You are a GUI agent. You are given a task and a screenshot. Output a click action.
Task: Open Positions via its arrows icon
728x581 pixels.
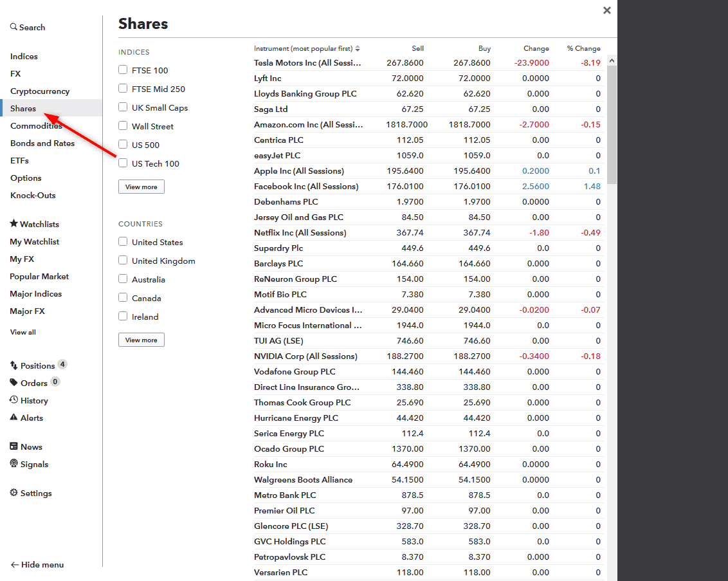pos(14,365)
